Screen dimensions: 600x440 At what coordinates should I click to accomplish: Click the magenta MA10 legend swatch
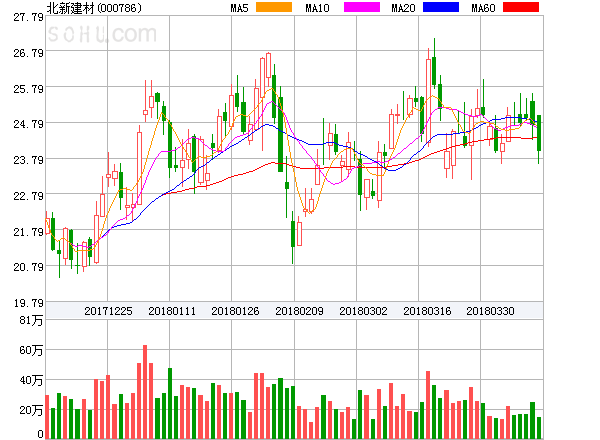(x=362, y=7)
